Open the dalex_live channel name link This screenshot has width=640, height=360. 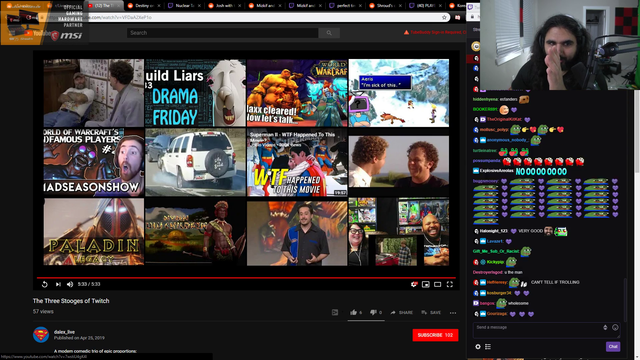pos(64,332)
